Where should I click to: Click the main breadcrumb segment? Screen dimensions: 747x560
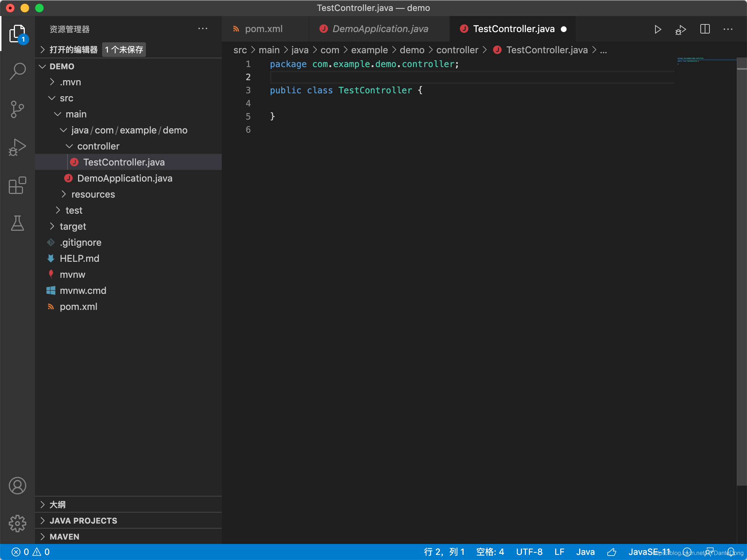click(269, 50)
